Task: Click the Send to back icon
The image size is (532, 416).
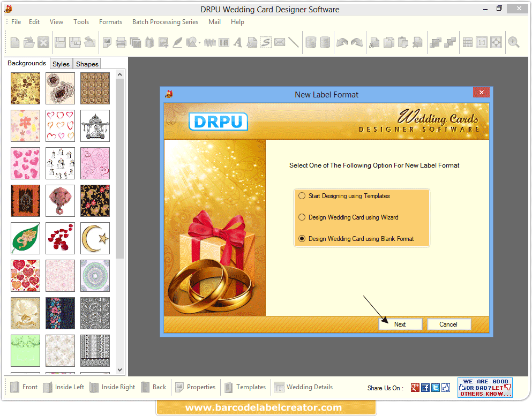Action: click(450, 42)
